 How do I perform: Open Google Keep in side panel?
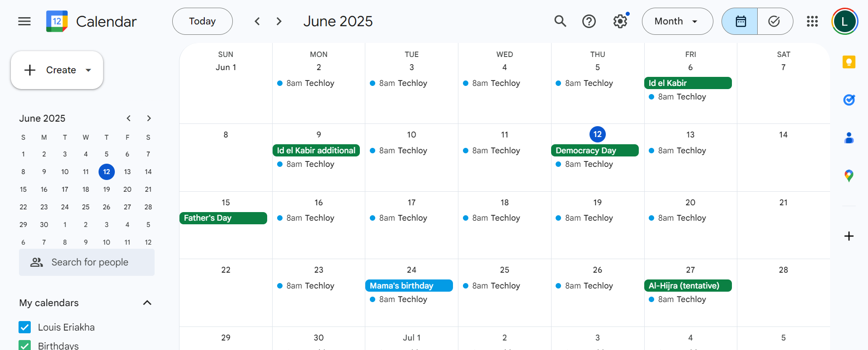849,62
